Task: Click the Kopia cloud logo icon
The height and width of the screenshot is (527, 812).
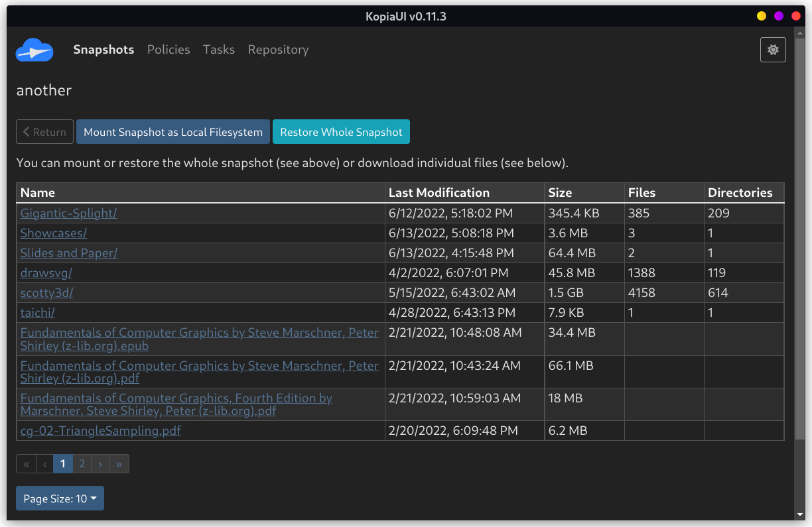Action: (34, 50)
